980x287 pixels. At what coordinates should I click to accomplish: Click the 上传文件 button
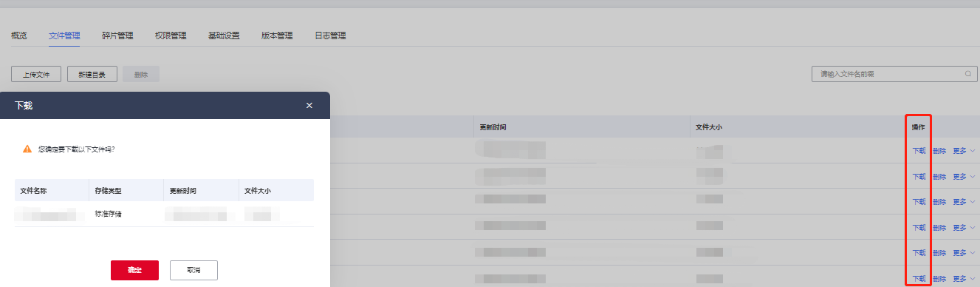pyautogui.click(x=36, y=74)
